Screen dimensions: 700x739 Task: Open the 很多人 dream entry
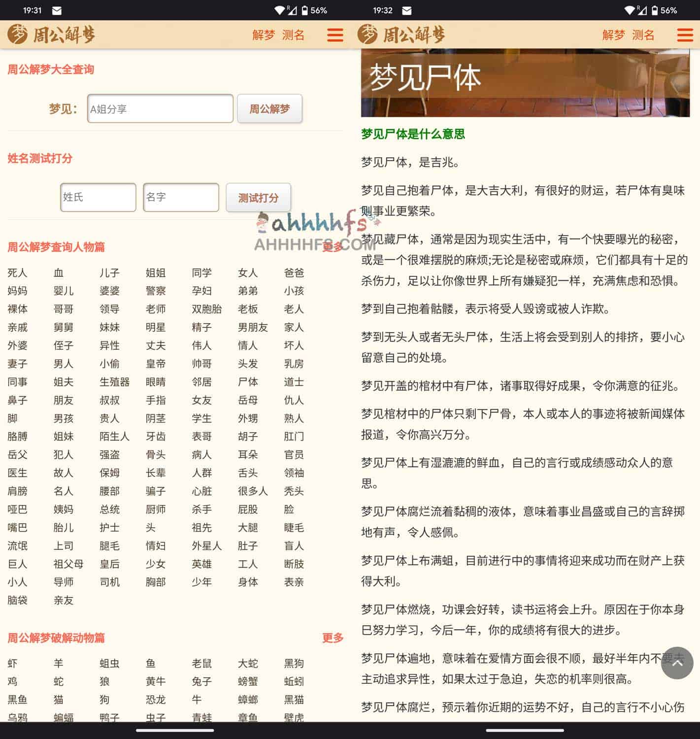(253, 492)
